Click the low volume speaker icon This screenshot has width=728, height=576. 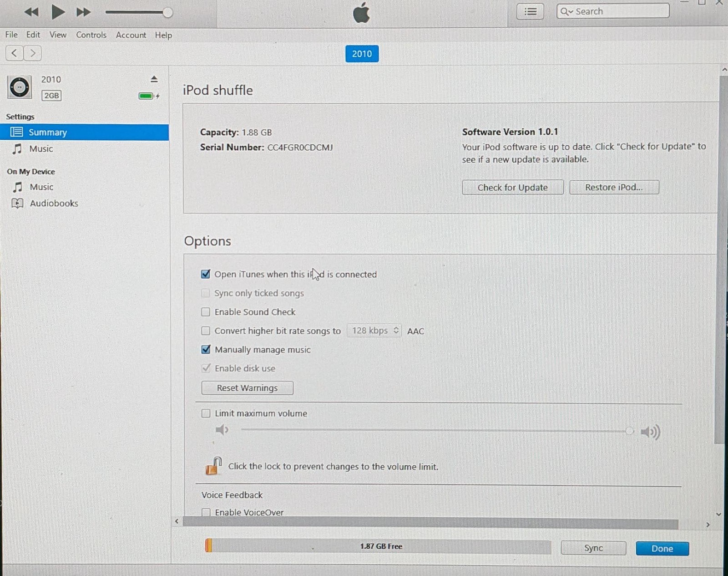pos(222,430)
